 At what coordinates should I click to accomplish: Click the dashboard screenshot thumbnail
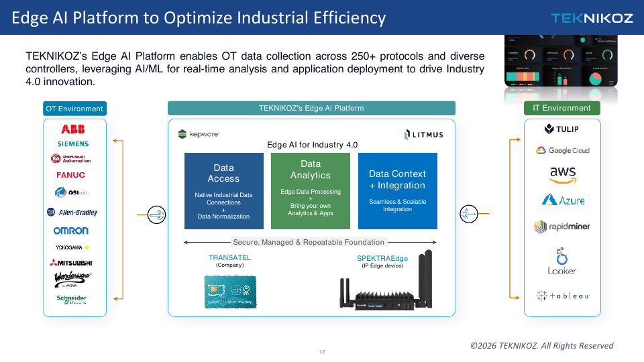pyautogui.click(x=561, y=61)
